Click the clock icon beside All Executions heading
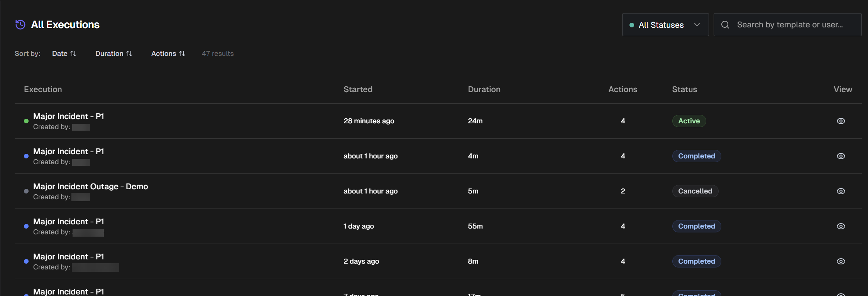This screenshot has width=868, height=296. tap(20, 24)
